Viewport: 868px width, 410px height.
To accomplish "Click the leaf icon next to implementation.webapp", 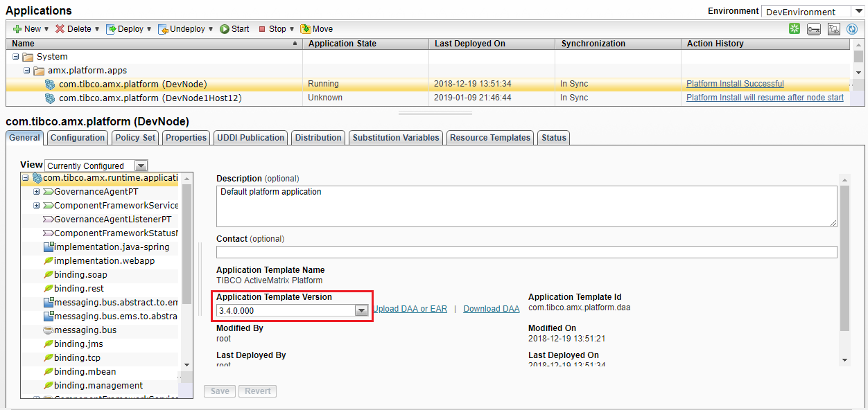I will pyautogui.click(x=49, y=261).
